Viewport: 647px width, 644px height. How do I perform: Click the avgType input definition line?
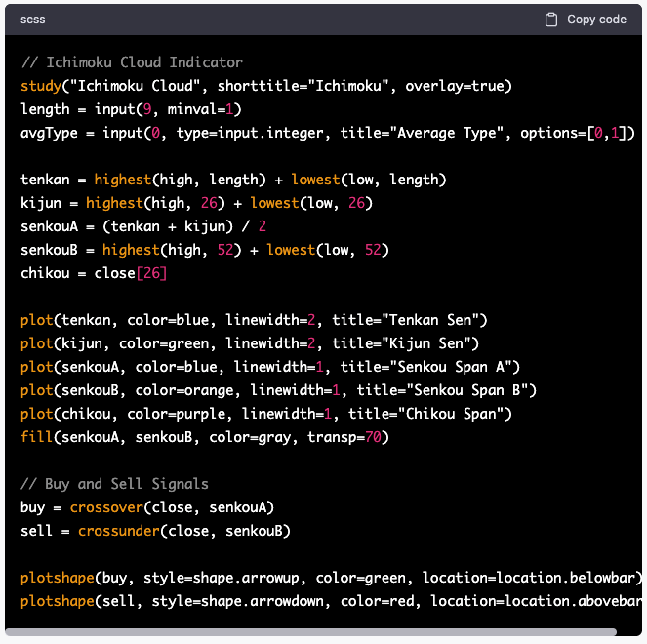(x=328, y=133)
